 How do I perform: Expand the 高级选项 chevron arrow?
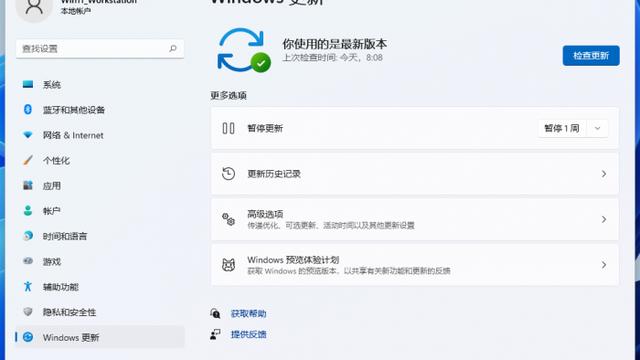click(x=604, y=220)
